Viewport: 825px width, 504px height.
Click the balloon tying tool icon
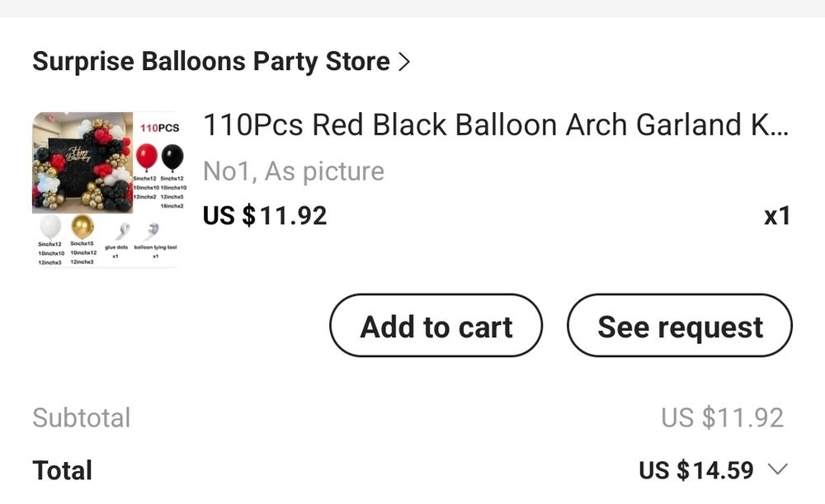point(152,232)
